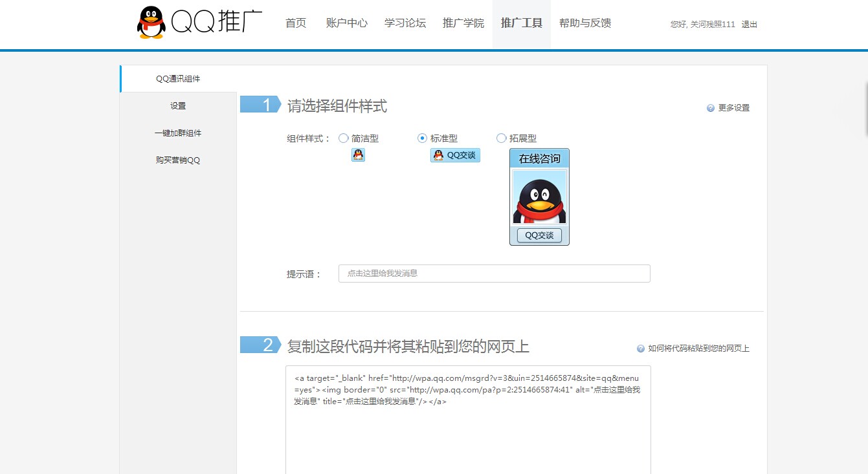Open the 账户中心 navigation item
Image resolution: width=868 pixels, height=474 pixels.
pyautogui.click(x=347, y=23)
